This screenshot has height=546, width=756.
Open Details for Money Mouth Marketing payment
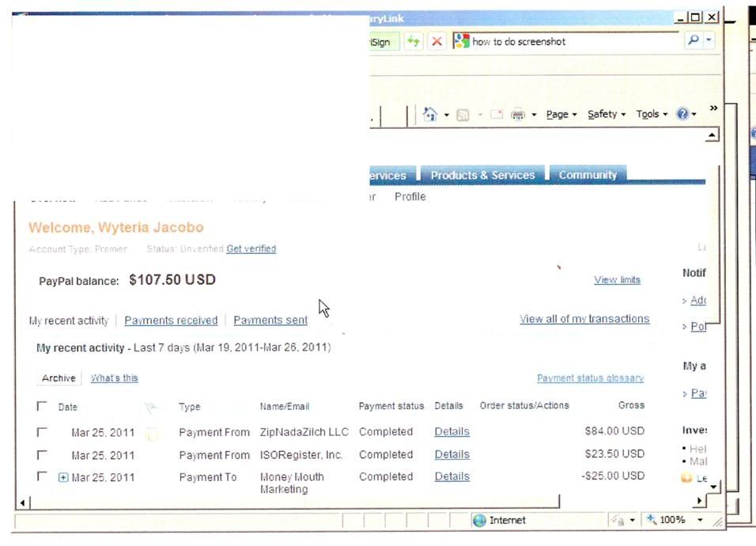point(452,476)
